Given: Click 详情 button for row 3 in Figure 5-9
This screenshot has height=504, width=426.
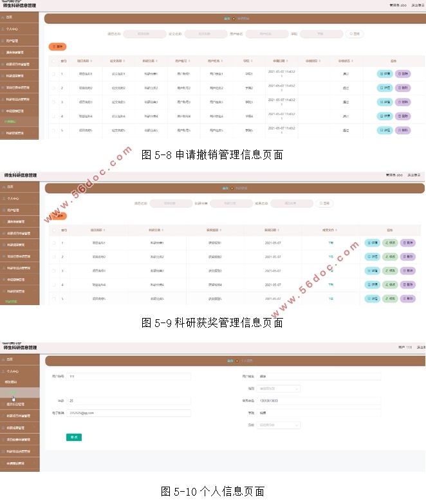Looking at the screenshot, I should [373, 271].
